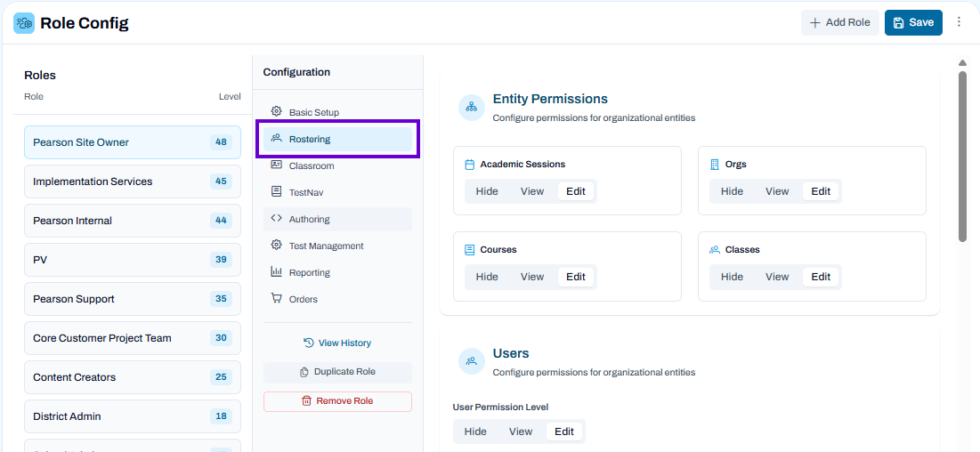Set Academic Sessions permission to Hide

(x=487, y=191)
